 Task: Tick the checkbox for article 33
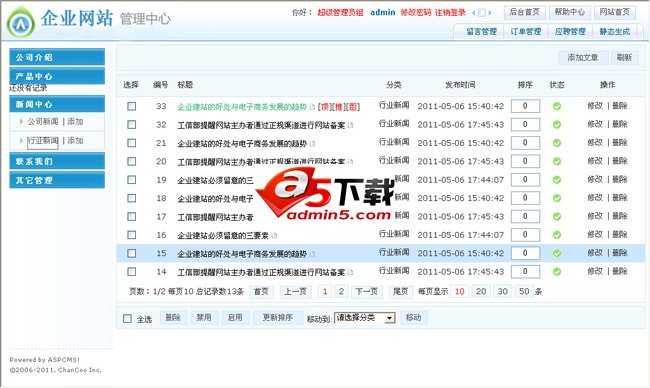(132, 107)
